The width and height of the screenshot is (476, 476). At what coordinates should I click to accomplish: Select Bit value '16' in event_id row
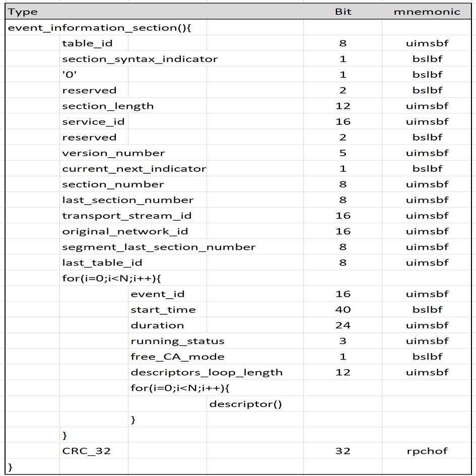click(x=343, y=294)
